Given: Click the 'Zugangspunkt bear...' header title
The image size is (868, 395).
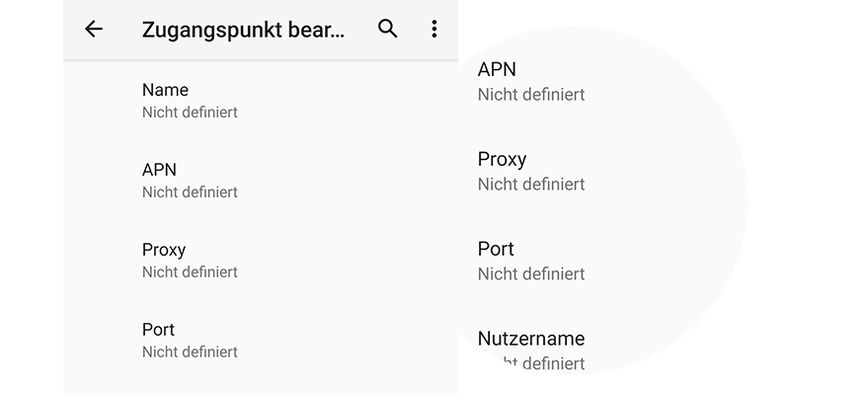Looking at the screenshot, I should point(244,30).
